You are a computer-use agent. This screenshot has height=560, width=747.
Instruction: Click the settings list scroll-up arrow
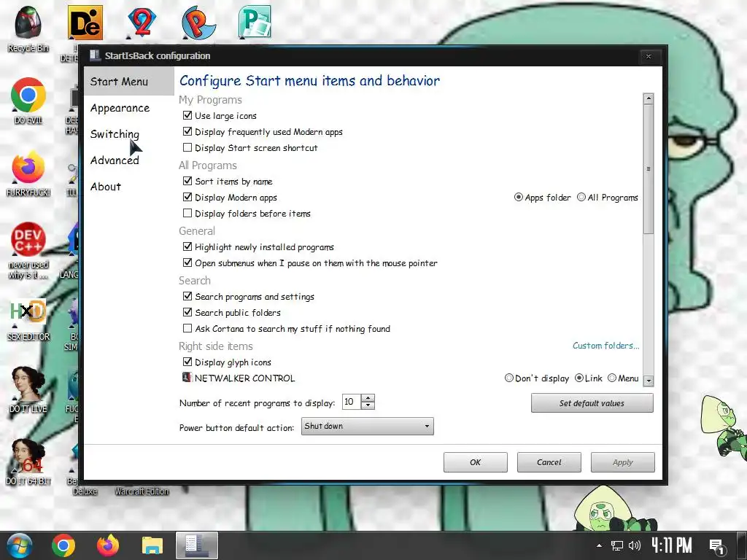click(648, 99)
